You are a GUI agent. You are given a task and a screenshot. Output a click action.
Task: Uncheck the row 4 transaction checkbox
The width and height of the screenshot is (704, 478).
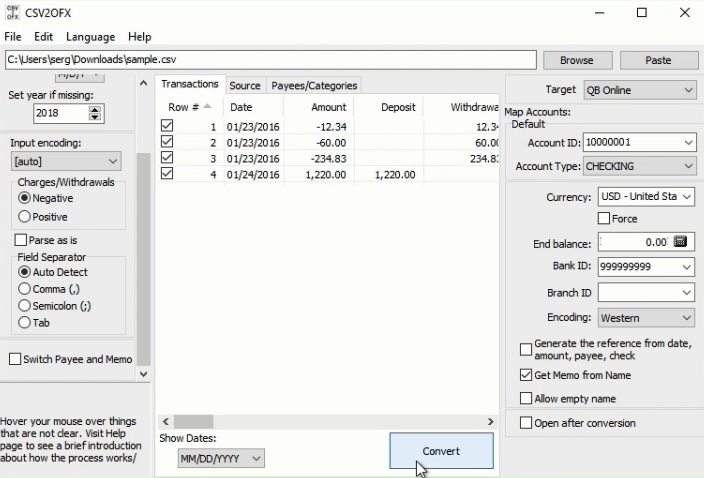pyautogui.click(x=167, y=173)
